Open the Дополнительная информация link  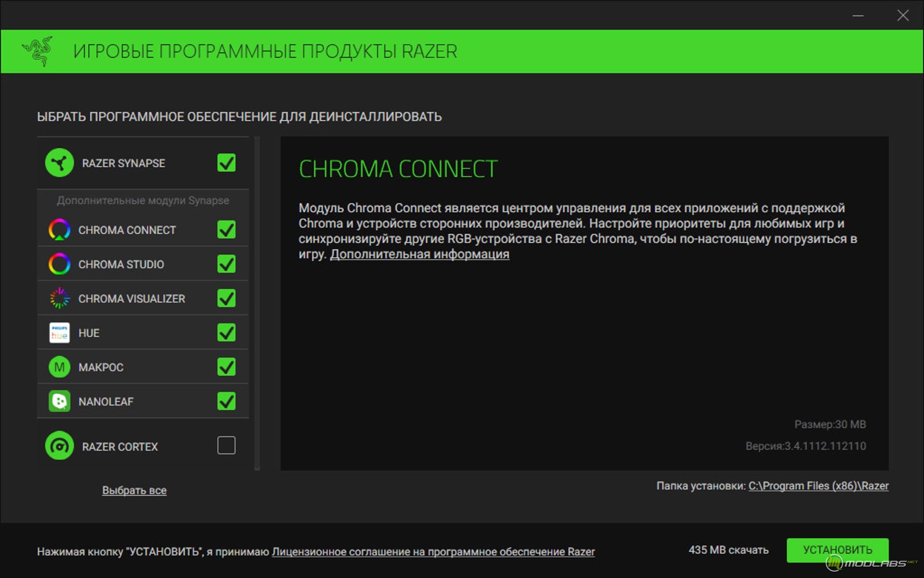(420, 254)
